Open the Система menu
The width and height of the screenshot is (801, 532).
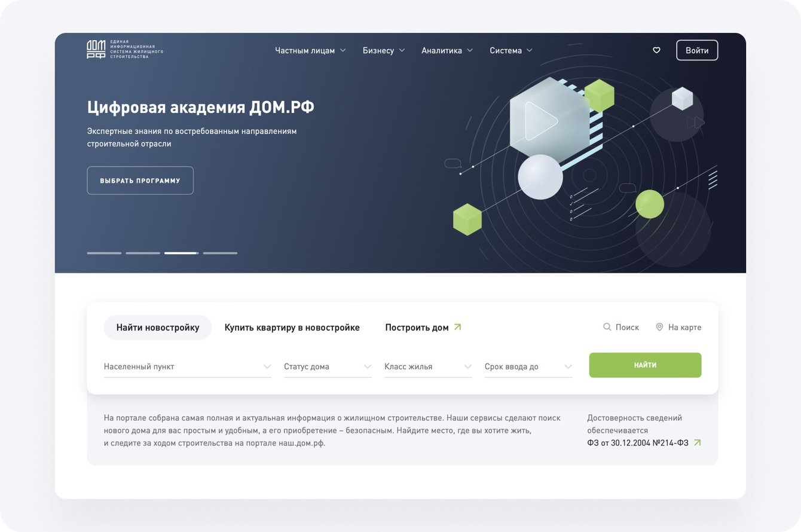point(511,50)
